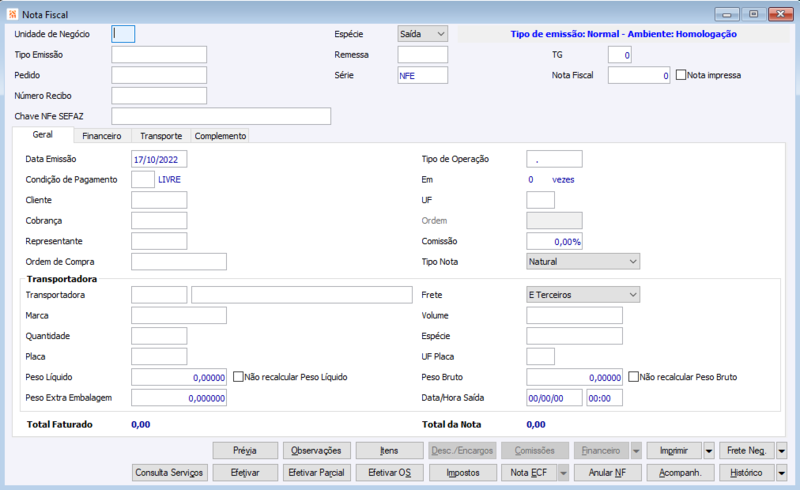Click the Itens button
Image resolution: width=800 pixels, height=490 pixels.
tap(389, 451)
